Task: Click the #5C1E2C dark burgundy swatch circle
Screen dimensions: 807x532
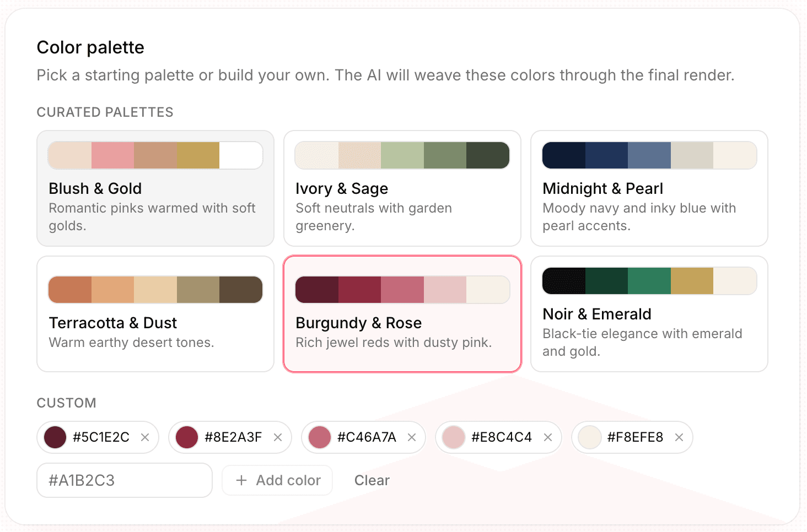Action: pyautogui.click(x=55, y=437)
